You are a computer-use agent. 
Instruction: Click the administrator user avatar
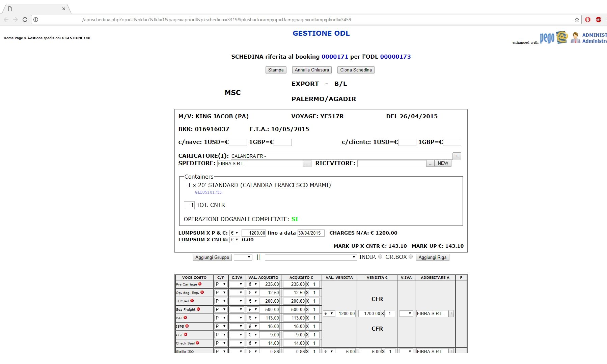[x=575, y=38]
